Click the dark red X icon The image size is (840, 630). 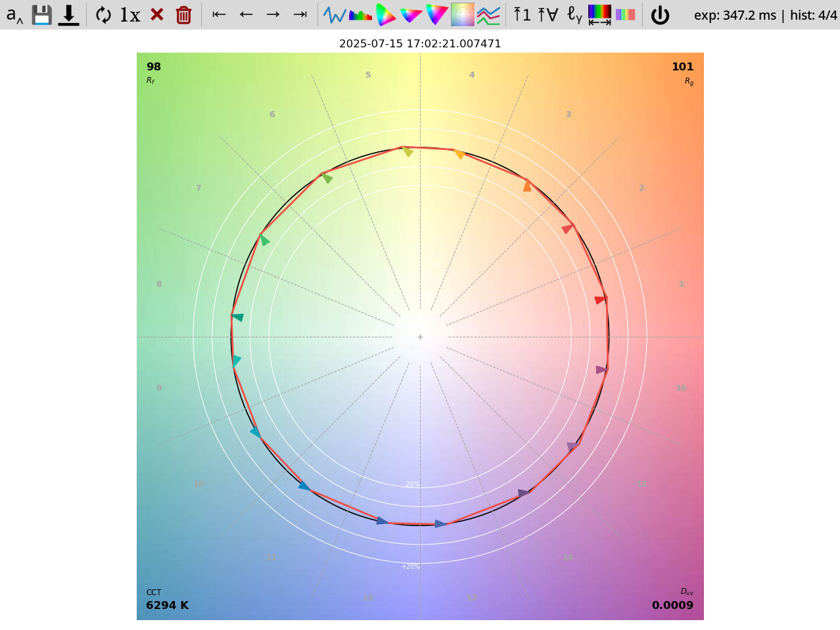point(156,14)
